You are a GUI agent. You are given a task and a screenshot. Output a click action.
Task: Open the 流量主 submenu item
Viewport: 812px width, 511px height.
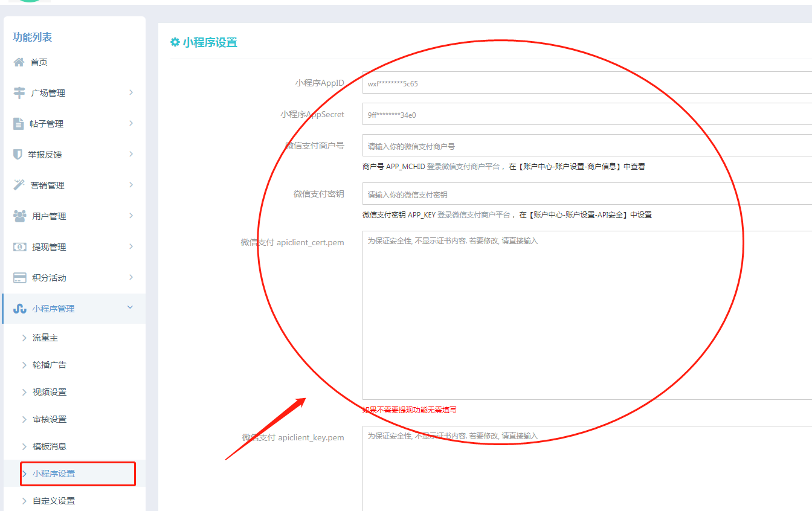45,338
